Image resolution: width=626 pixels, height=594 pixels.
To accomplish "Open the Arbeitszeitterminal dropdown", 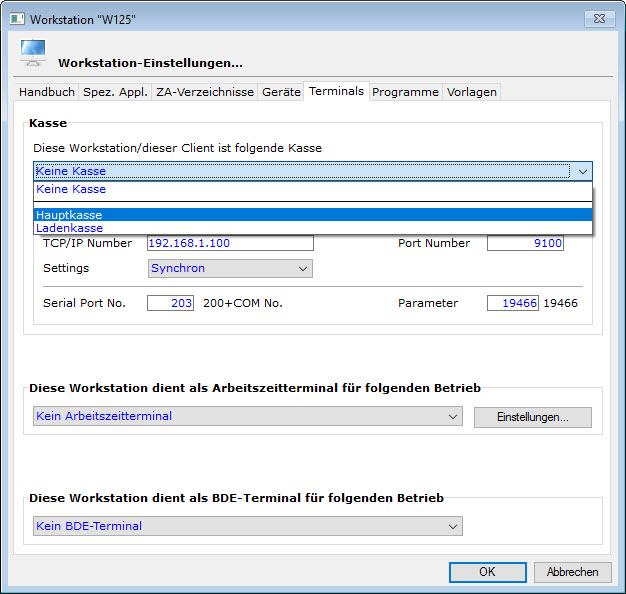I will click(453, 416).
